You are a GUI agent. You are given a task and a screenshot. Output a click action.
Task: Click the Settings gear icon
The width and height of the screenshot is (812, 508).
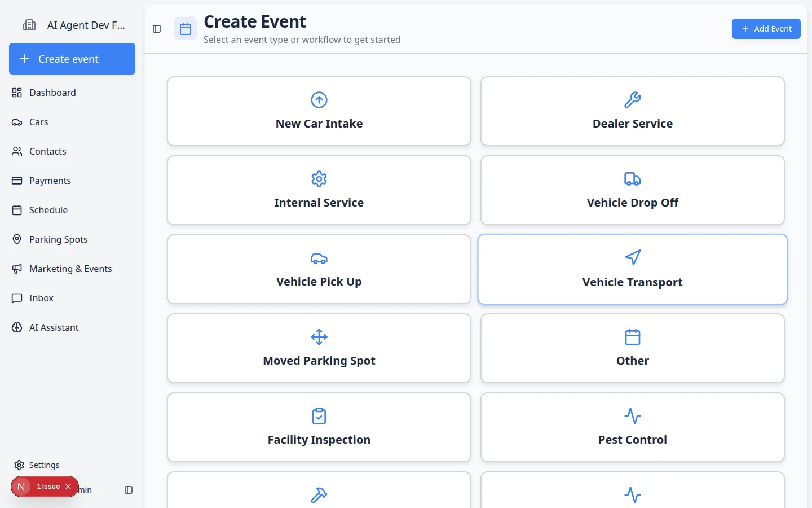point(19,465)
